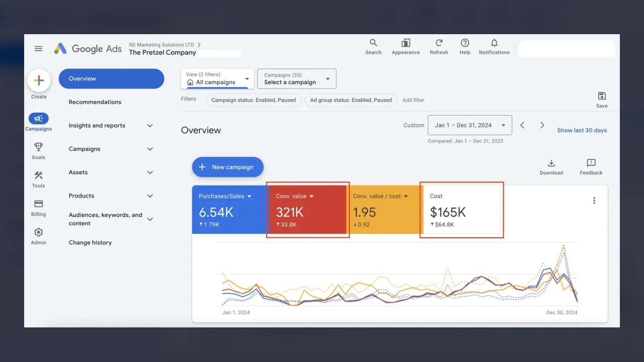Viewport: 644px width, 362px height.
Task: Click the Google Ads logo
Action: tap(88, 49)
